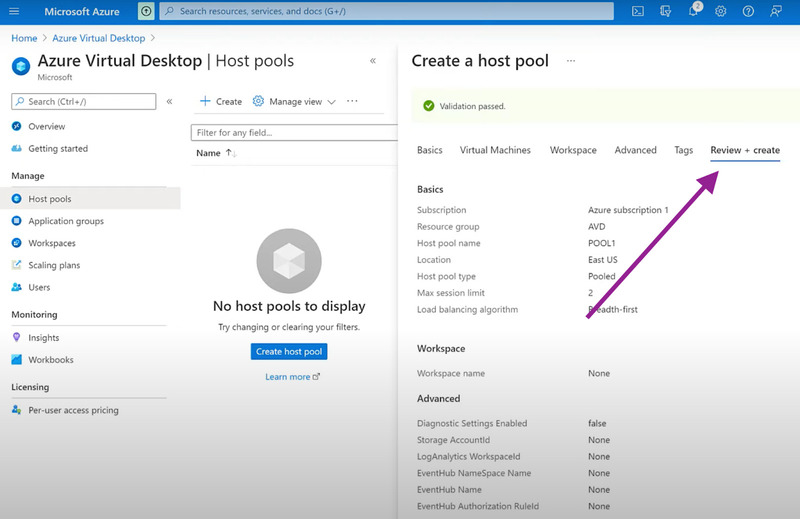
Task: Open Users in the sidebar
Action: click(x=39, y=287)
